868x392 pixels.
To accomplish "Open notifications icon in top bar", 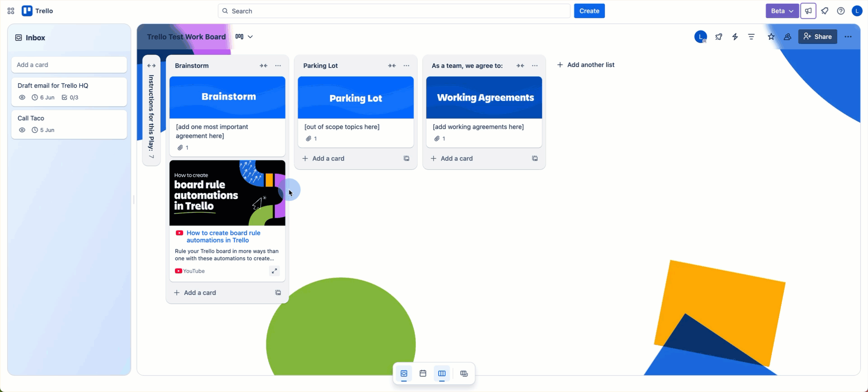I will pos(825,11).
